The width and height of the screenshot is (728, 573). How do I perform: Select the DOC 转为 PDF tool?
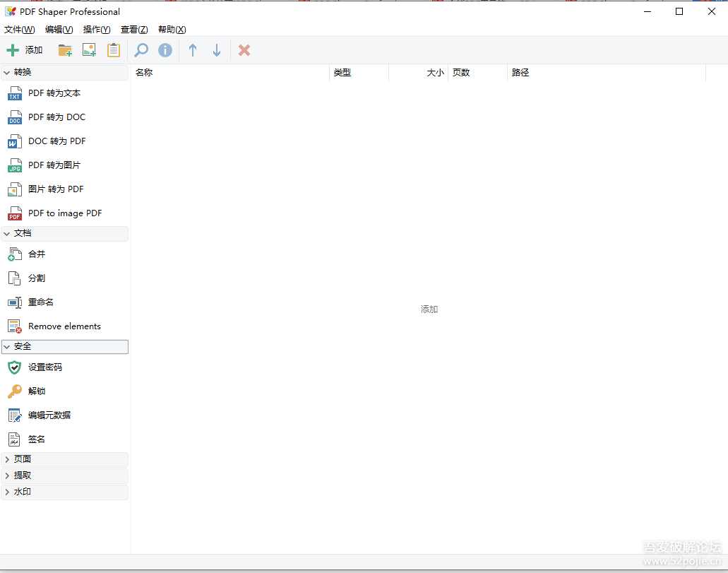(x=57, y=141)
